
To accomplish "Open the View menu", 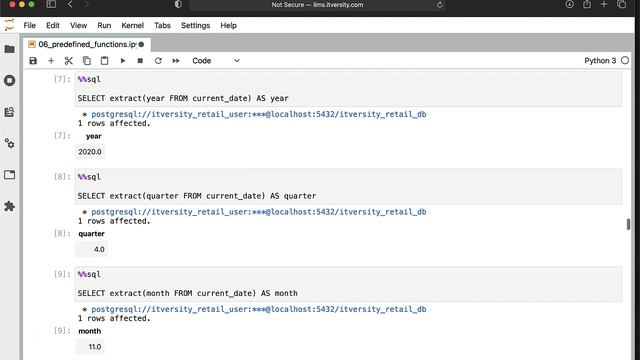I will click(78, 25).
